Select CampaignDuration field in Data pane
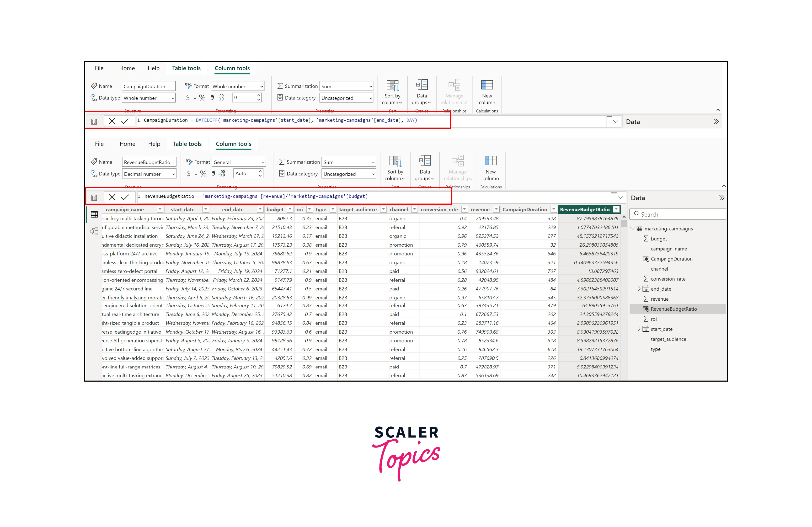 click(x=671, y=259)
